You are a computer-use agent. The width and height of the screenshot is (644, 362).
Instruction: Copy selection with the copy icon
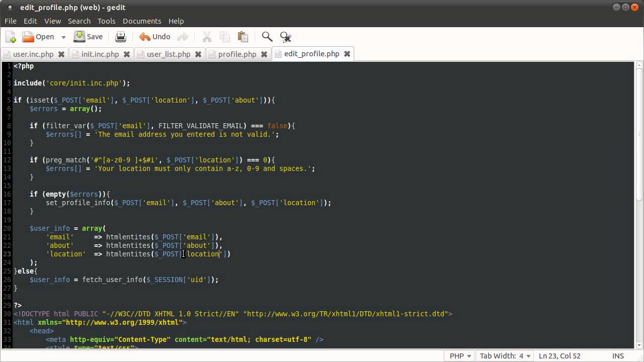[x=225, y=37]
